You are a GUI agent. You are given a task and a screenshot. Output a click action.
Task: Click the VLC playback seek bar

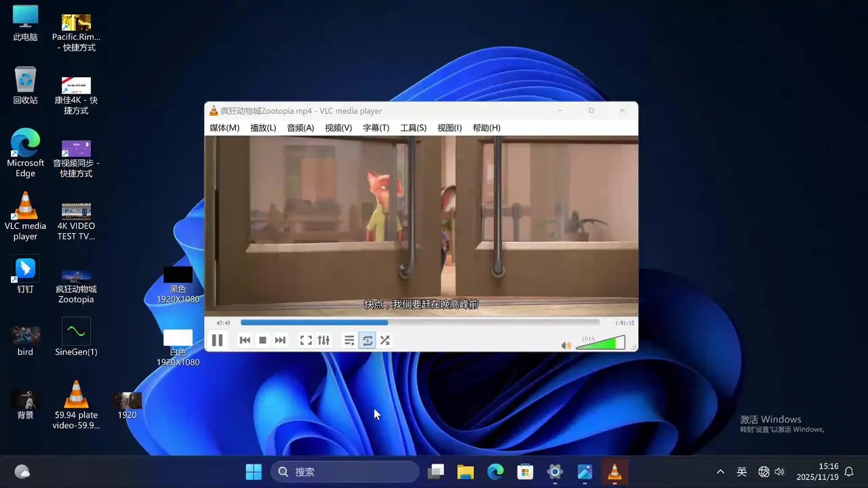point(420,323)
